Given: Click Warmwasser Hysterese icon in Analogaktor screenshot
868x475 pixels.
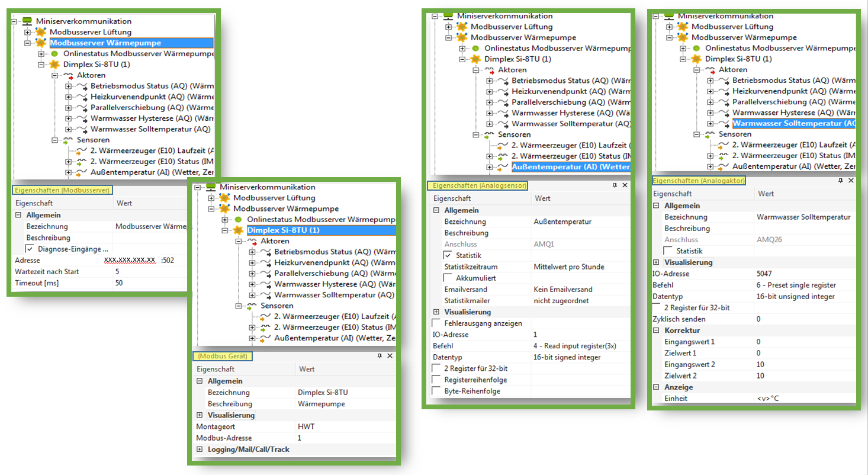Looking at the screenshot, I should coord(724,113).
